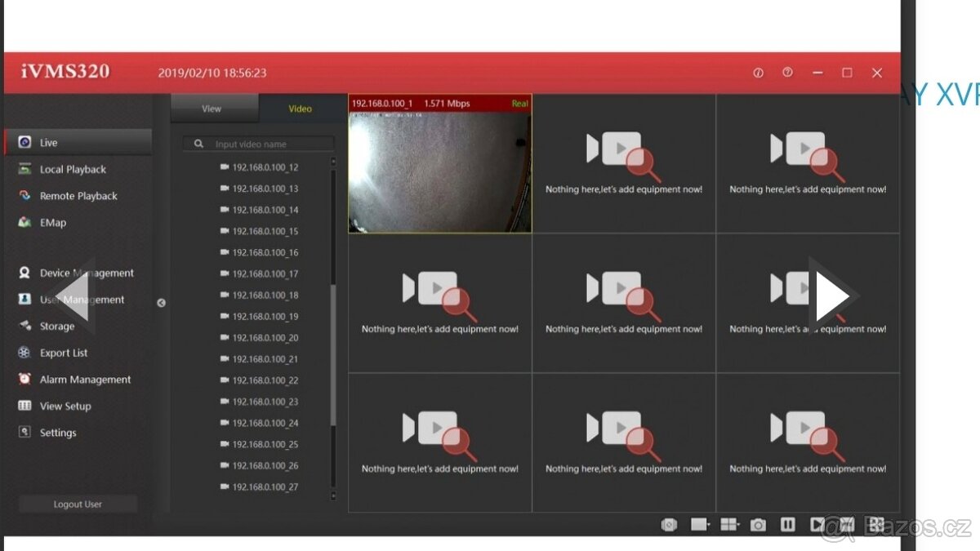Take a snapshot with the camera icon

(758, 525)
